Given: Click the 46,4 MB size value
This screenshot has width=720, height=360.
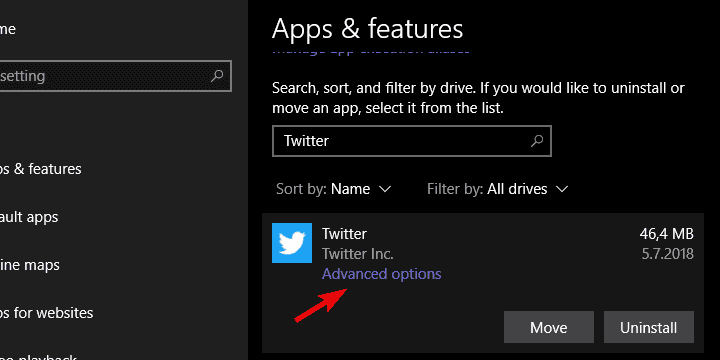Looking at the screenshot, I should pyautogui.click(x=666, y=234).
